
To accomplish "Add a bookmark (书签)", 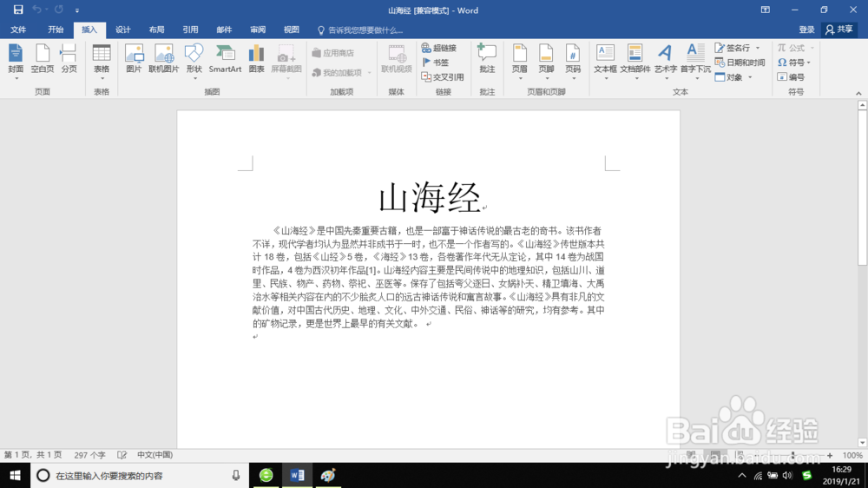I will pyautogui.click(x=436, y=63).
